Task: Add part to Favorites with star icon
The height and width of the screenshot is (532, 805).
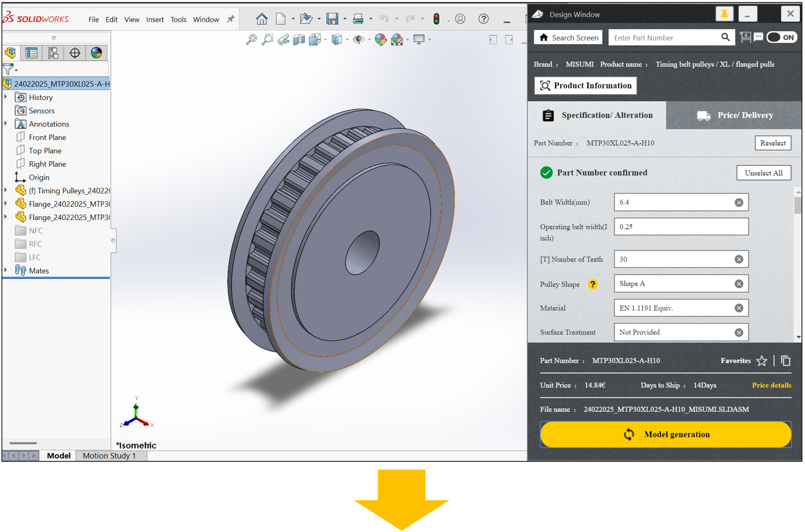Action: (762, 361)
